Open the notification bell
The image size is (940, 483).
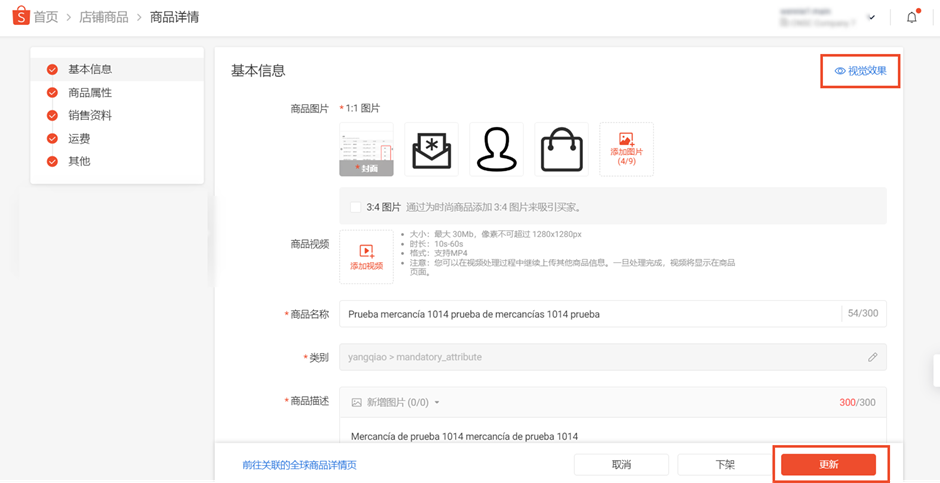(912, 17)
